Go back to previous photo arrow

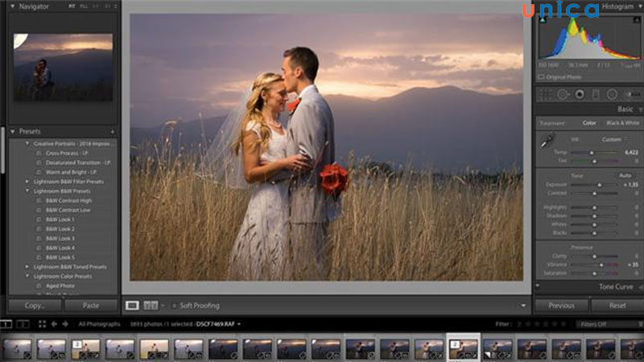point(54,324)
